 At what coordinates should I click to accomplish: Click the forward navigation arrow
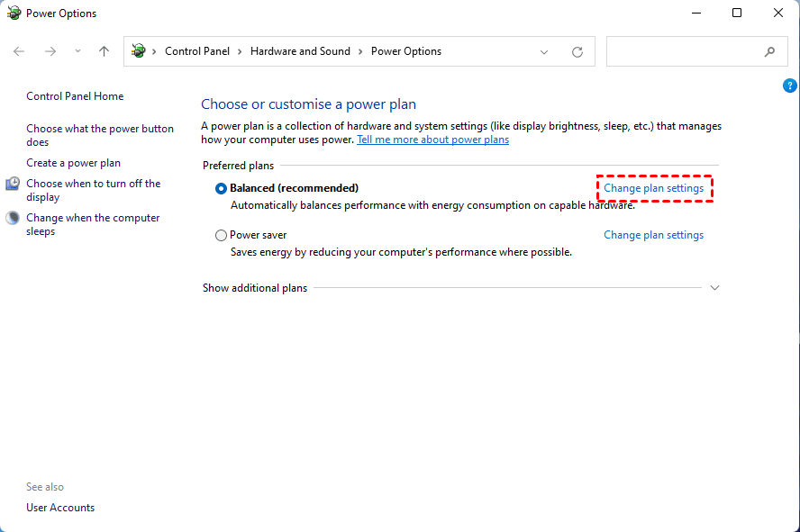50,51
